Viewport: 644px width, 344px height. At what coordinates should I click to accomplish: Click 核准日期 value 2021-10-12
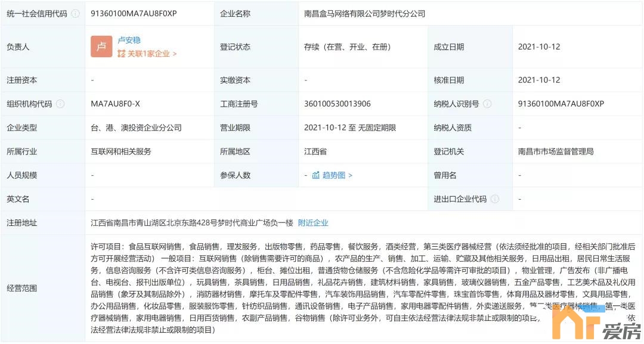[x=539, y=80]
